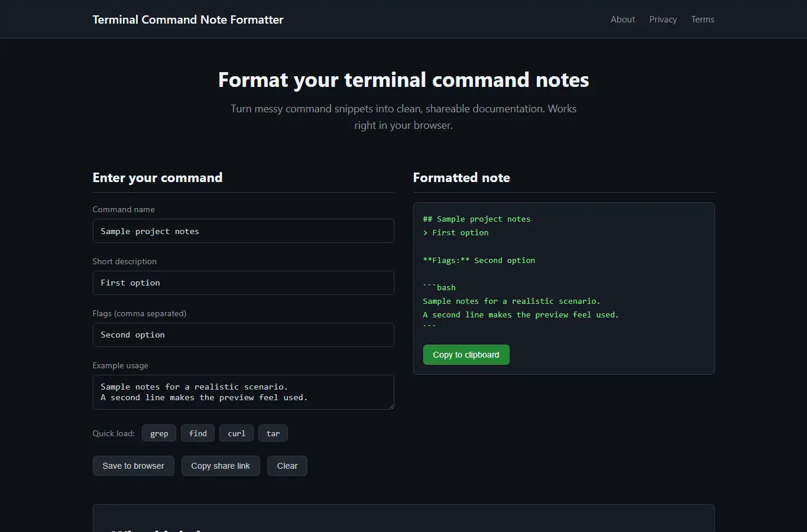Click the 'Quick load:' label
Screen dimensions: 807x532
tap(114, 433)
